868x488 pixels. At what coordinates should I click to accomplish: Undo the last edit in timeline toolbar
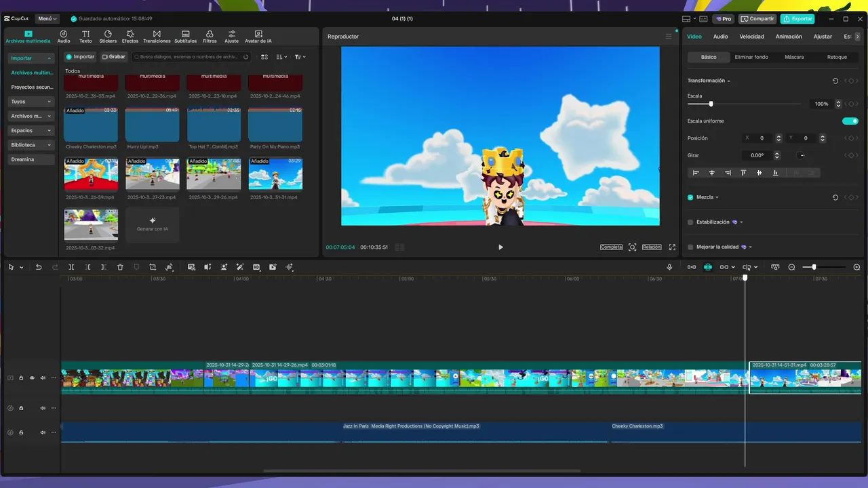tap(39, 267)
